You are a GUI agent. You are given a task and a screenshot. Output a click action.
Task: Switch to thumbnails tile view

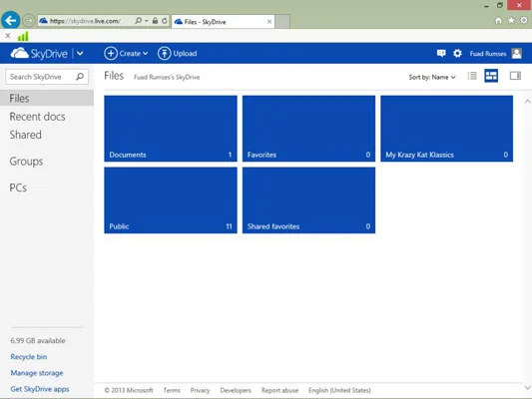point(491,76)
